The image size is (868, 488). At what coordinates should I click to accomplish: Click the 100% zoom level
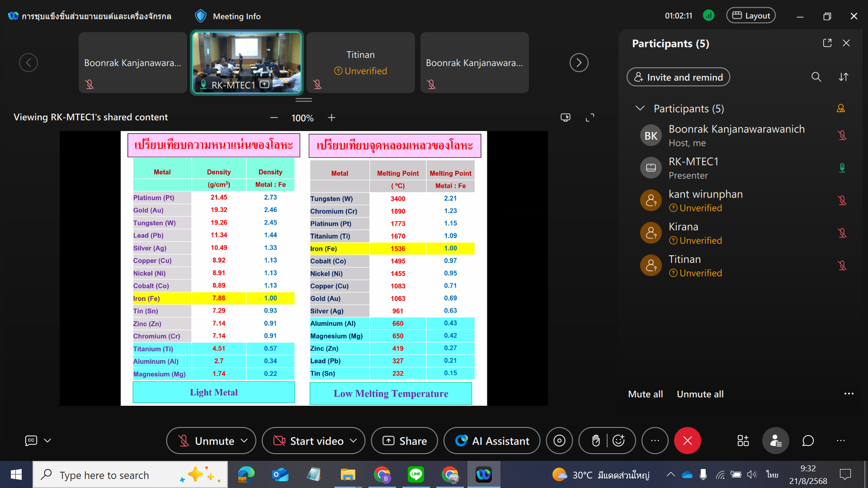pyautogui.click(x=302, y=118)
